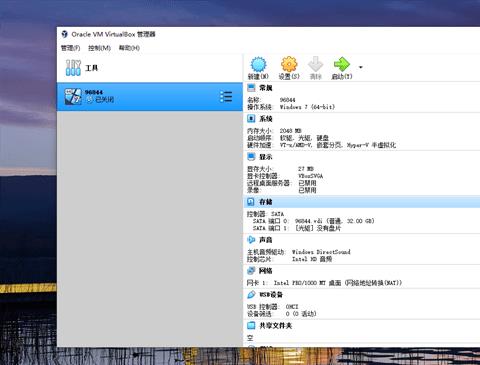
Task: Click the Storage (存储) disk icon
Action: click(x=251, y=202)
